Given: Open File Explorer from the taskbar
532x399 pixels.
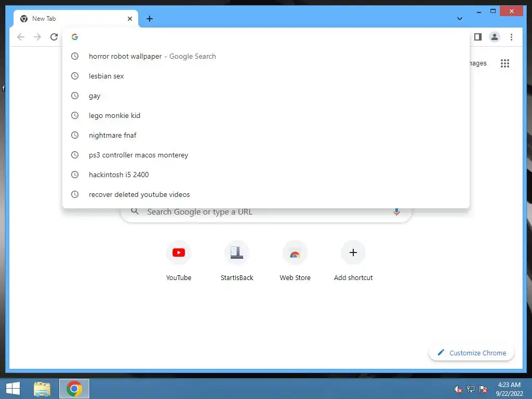Looking at the screenshot, I should [x=42, y=389].
